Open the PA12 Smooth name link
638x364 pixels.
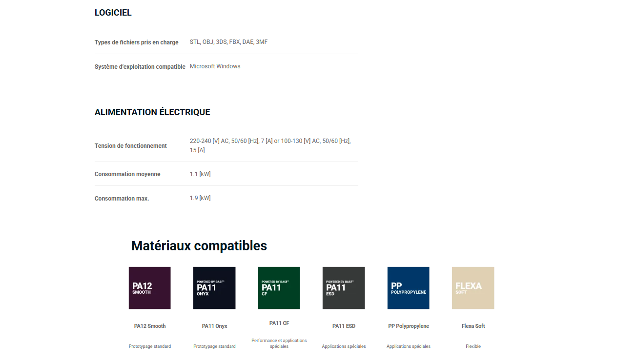pos(150,326)
